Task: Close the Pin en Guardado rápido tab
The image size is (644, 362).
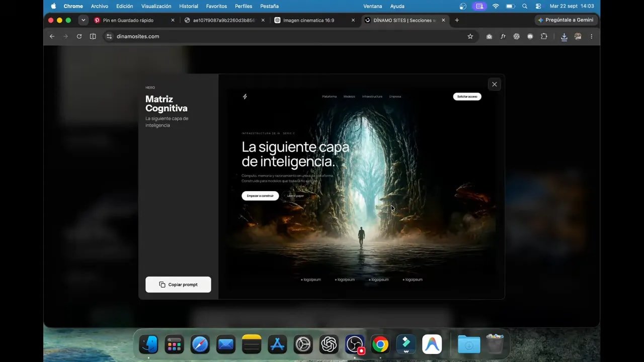Action: click(173, 20)
